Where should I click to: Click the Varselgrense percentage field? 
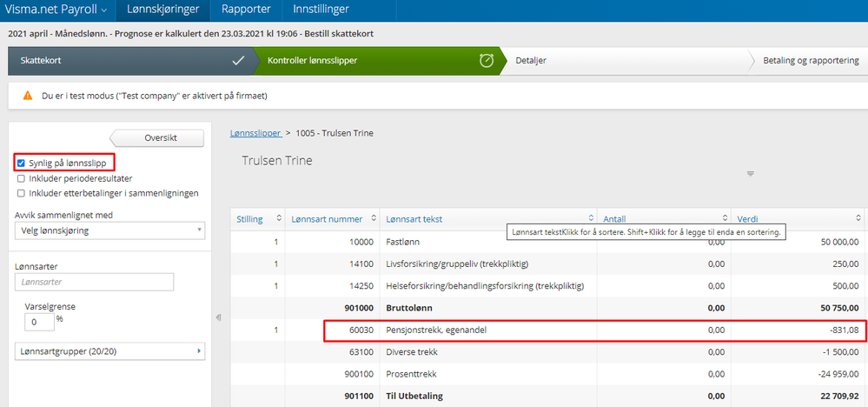click(x=39, y=322)
